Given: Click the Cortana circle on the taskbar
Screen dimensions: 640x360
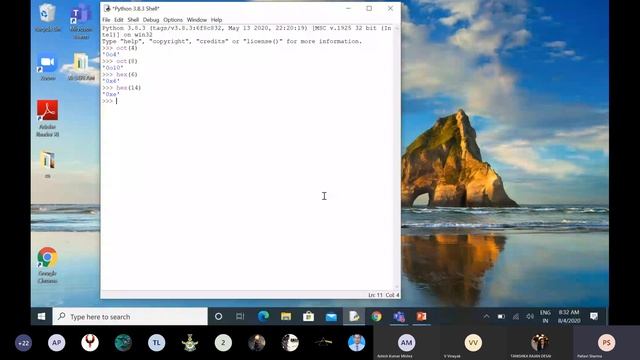Looking at the screenshot, I should coord(218,316).
